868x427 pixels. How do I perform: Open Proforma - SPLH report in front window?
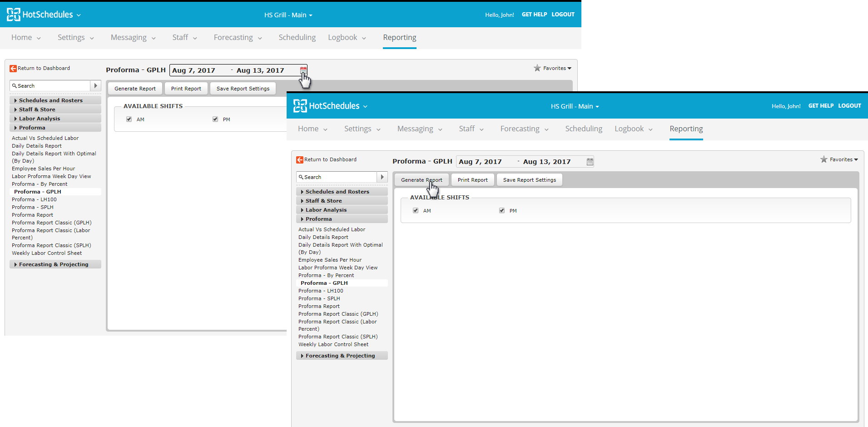pyautogui.click(x=319, y=298)
